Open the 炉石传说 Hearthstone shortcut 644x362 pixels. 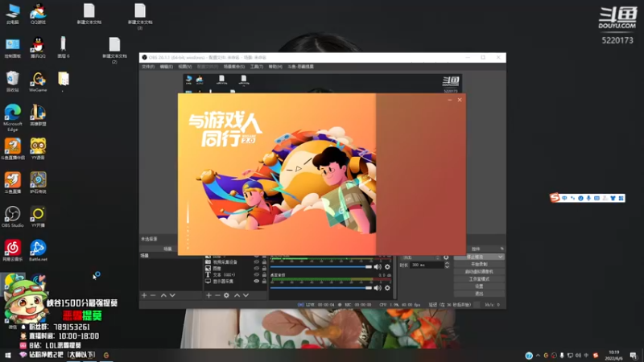pos(38,183)
